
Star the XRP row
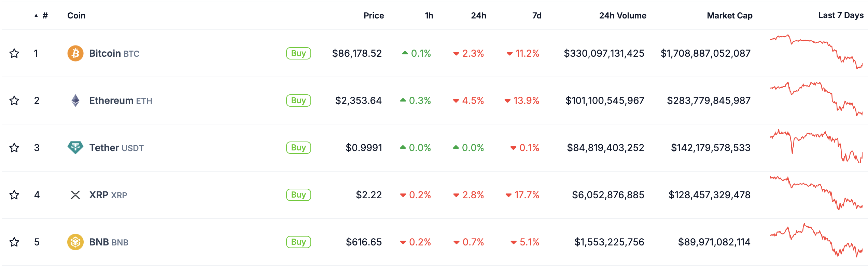[14, 195]
